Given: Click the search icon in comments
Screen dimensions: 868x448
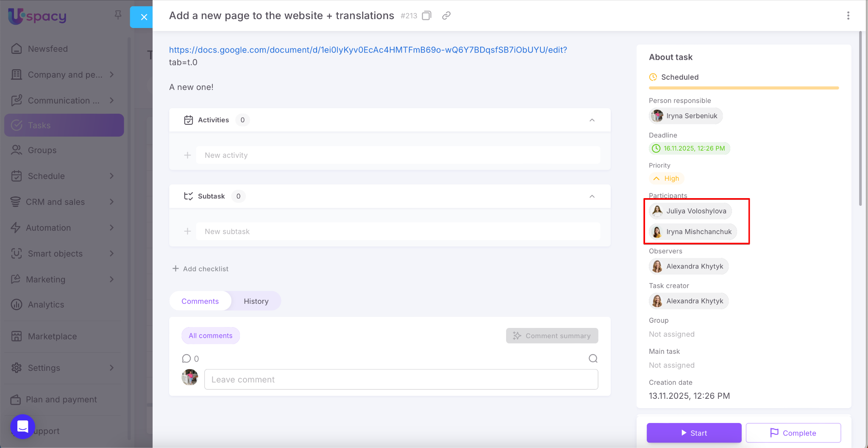Looking at the screenshot, I should (593, 358).
